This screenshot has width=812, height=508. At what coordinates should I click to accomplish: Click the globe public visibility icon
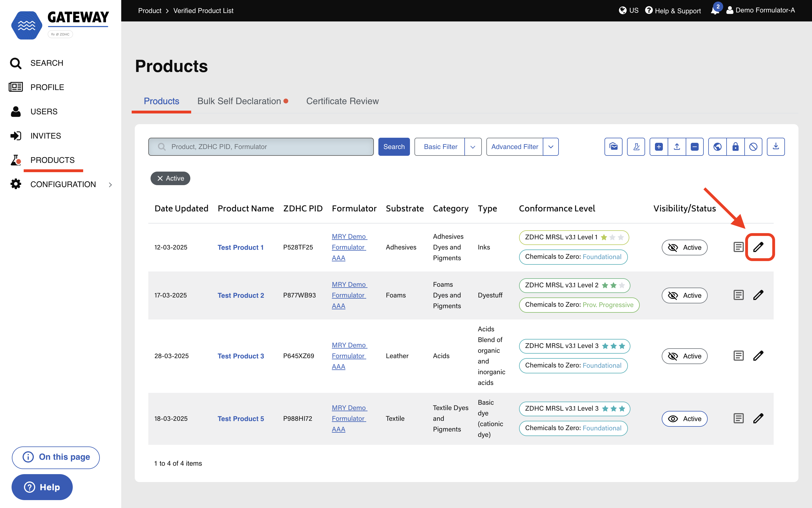pyautogui.click(x=717, y=147)
